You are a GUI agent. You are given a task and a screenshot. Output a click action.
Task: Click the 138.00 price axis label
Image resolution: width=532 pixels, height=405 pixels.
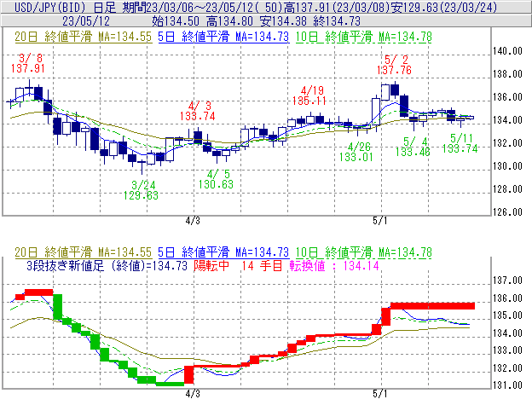(x=507, y=74)
